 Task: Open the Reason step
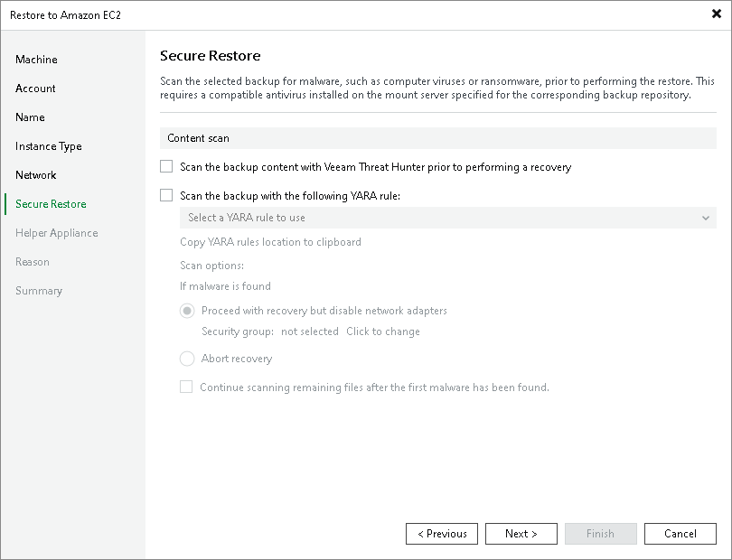tap(33, 261)
